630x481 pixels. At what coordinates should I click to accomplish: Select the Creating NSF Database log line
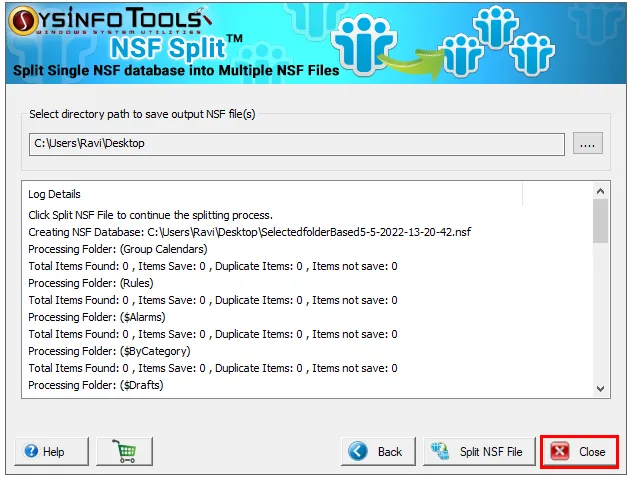250,232
